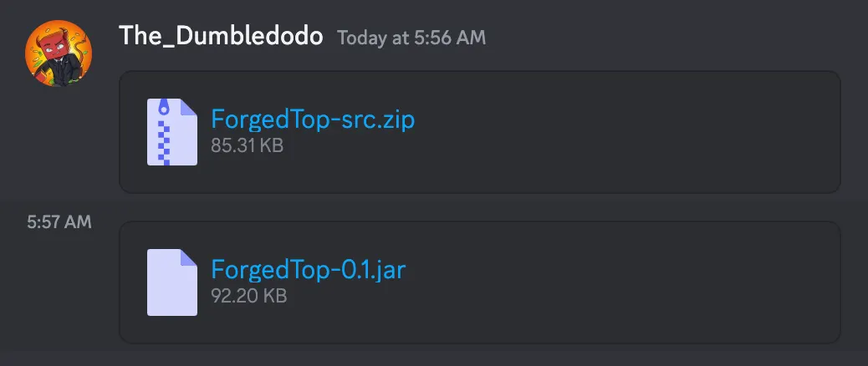Open the ForgedTop-0.1.jar filename link

point(308,270)
